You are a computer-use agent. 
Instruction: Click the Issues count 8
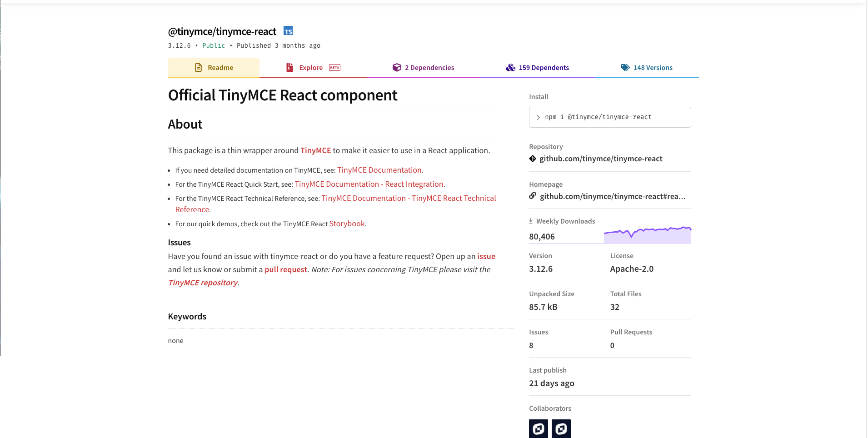[531, 345]
